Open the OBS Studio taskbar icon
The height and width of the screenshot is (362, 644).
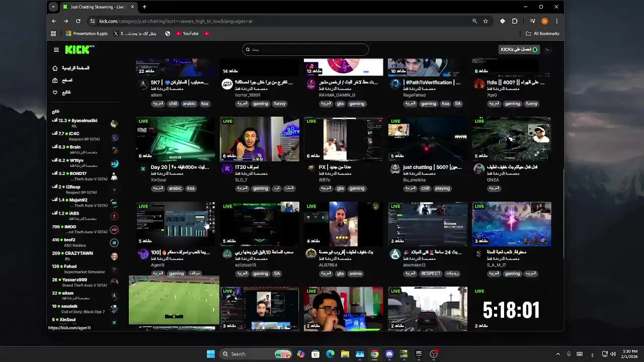434,354
